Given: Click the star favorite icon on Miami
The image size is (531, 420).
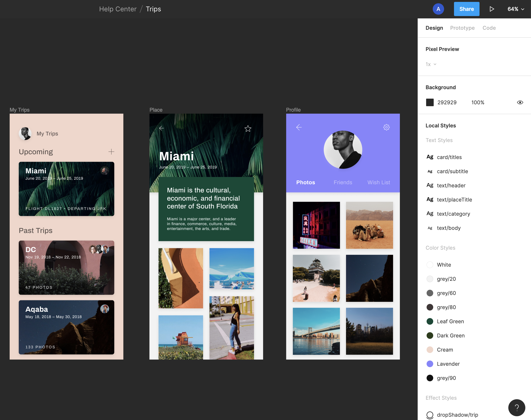Looking at the screenshot, I should pos(248,128).
